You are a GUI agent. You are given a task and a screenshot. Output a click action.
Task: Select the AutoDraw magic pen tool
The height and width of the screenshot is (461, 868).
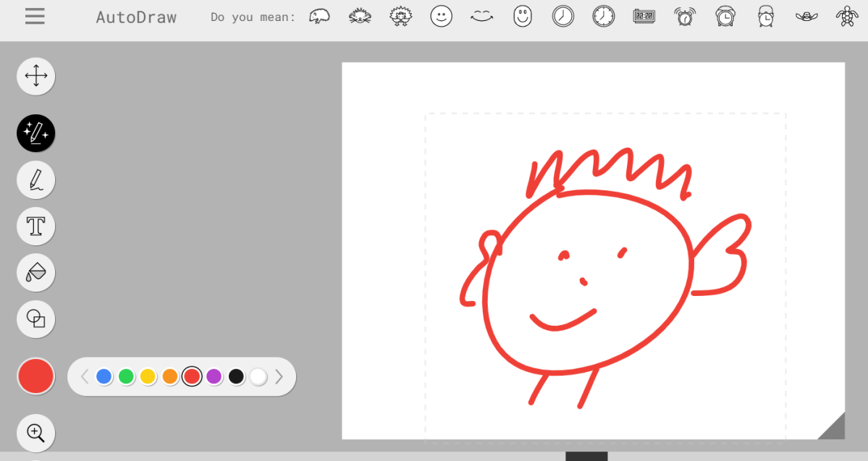[35, 133]
